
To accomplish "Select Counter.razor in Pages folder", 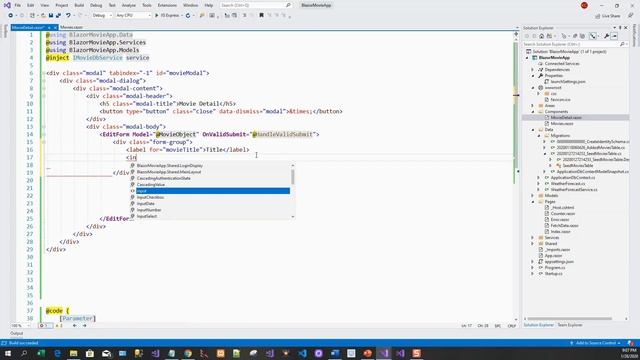I will coord(562,213).
